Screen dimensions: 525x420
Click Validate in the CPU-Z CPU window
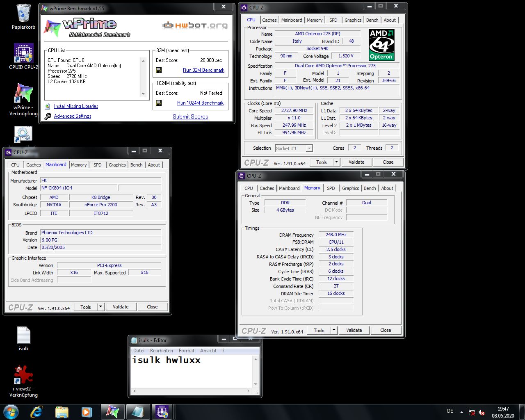(x=356, y=162)
